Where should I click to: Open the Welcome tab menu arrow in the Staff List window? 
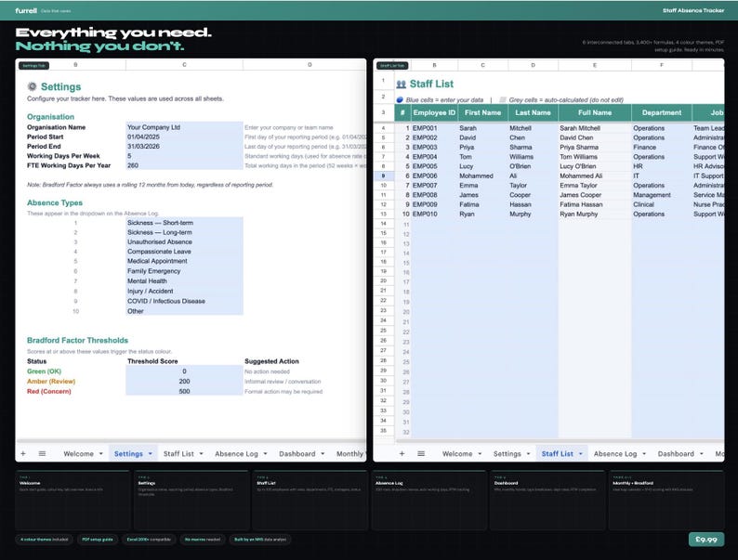[x=480, y=454]
